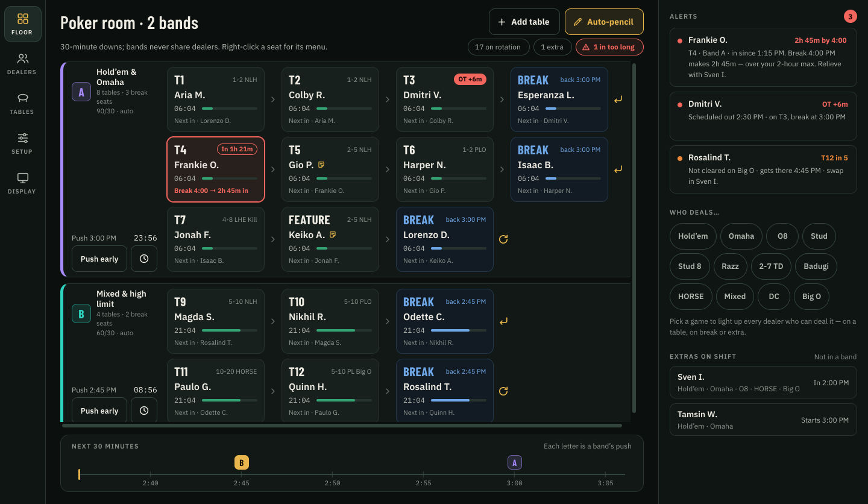Click the loop icon next to Rosalind T.'s break
Screen dimensions: 868x504
tap(503, 391)
